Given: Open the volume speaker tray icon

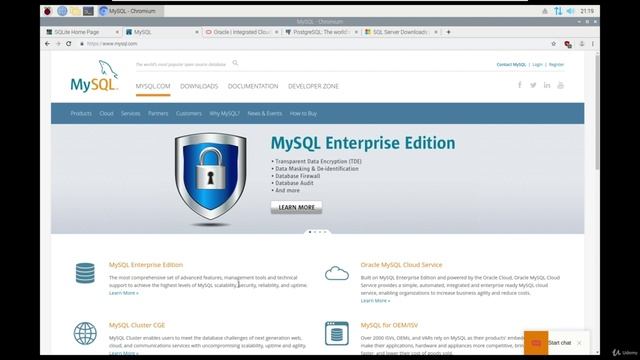Looking at the screenshot, I should coord(570,11).
